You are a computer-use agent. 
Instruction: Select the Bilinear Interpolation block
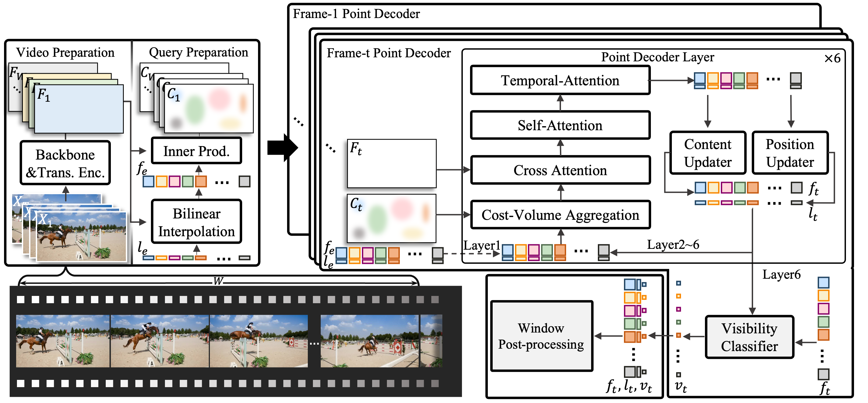195,221
